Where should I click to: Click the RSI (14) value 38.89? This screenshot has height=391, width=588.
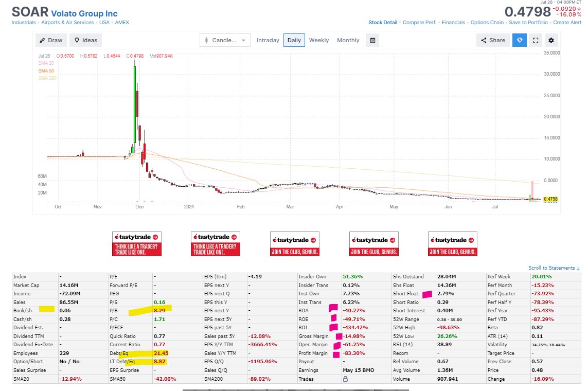[444, 345]
